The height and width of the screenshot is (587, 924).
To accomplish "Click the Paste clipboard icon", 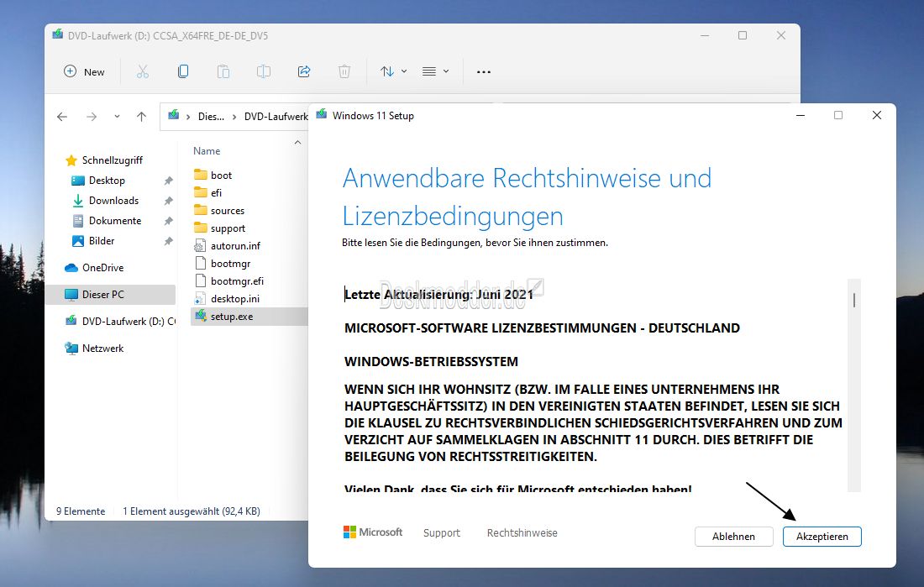I will [223, 72].
